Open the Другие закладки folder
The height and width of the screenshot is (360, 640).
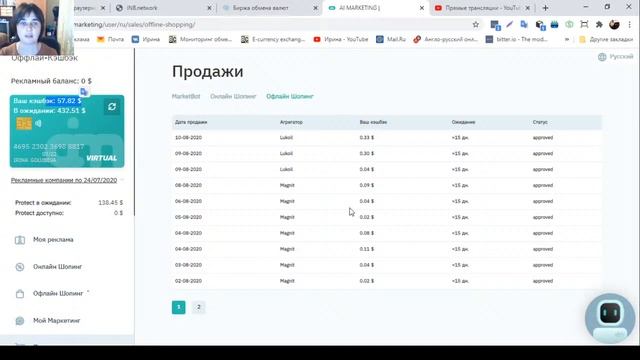[x=606, y=39]
